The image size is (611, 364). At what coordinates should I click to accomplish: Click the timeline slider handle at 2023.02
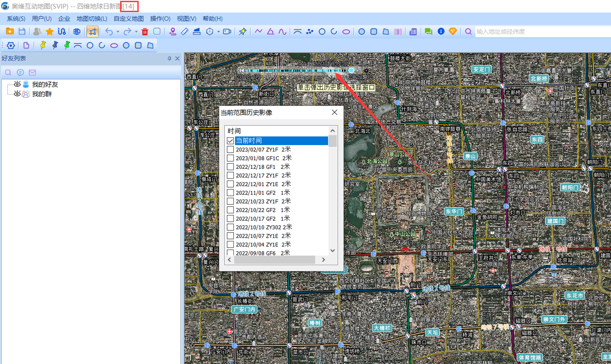pos(351,70)
